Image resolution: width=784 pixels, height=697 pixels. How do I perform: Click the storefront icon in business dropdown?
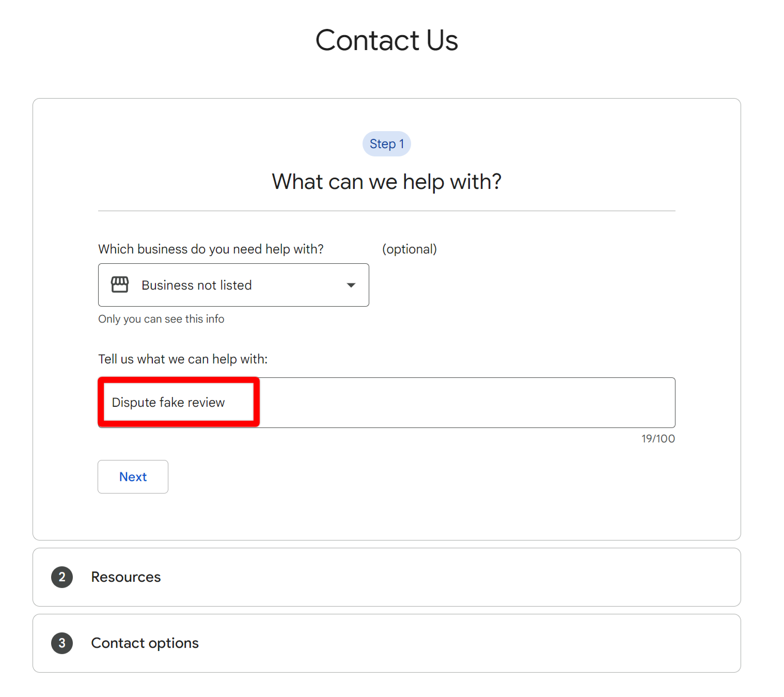click(x=120, y=284)
